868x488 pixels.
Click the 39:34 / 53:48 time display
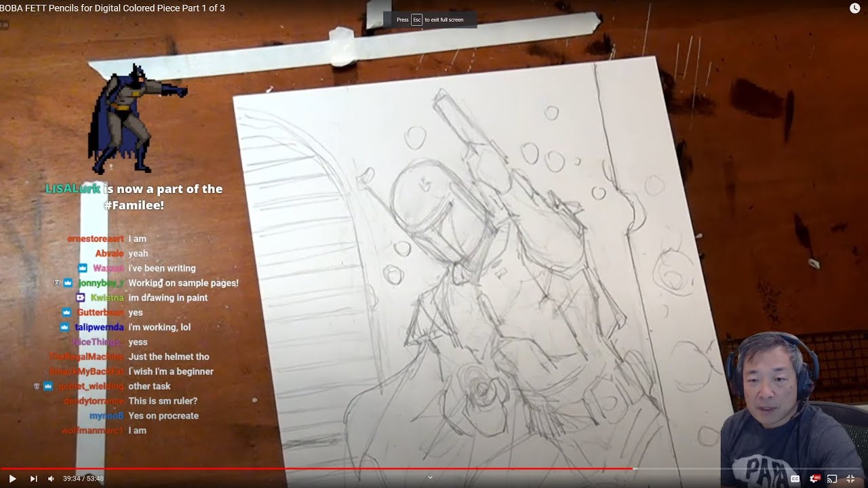click(83, 479)
